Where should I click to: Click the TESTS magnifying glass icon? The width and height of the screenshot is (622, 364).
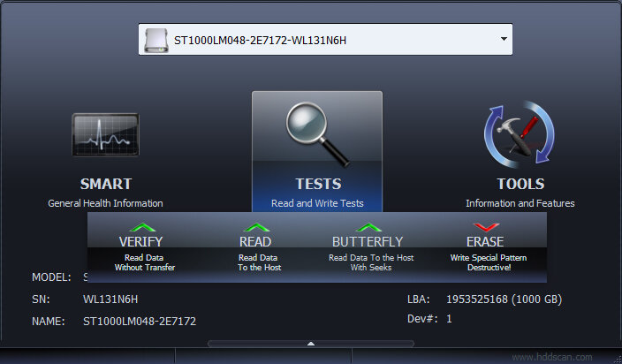click(317, 134)
